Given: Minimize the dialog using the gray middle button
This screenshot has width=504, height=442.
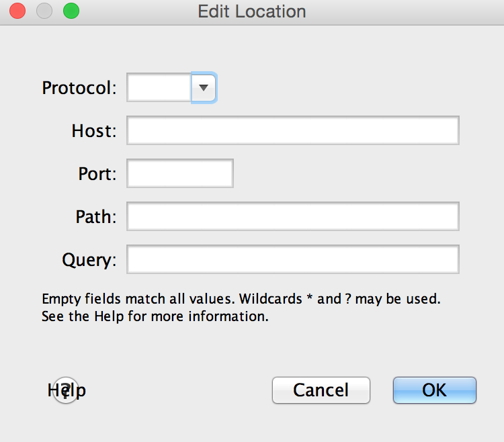Looking at the screenshot, I should (x=44, y=11).
